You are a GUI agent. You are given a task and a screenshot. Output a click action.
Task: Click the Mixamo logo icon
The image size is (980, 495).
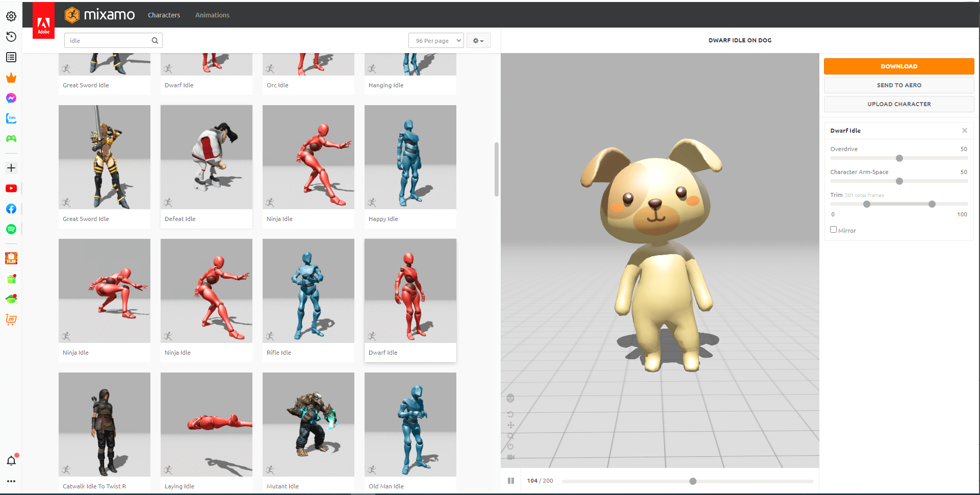(x=72, y=15)
